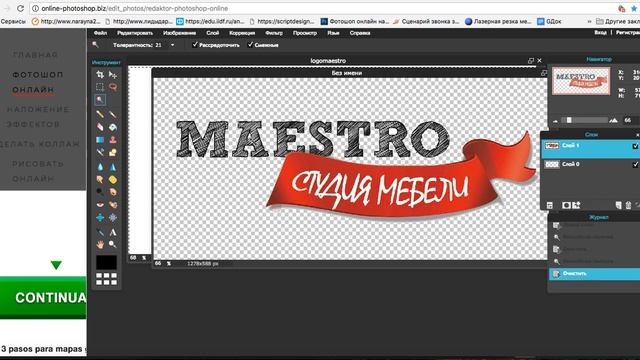Select the Paint Bucket tool

113,127
